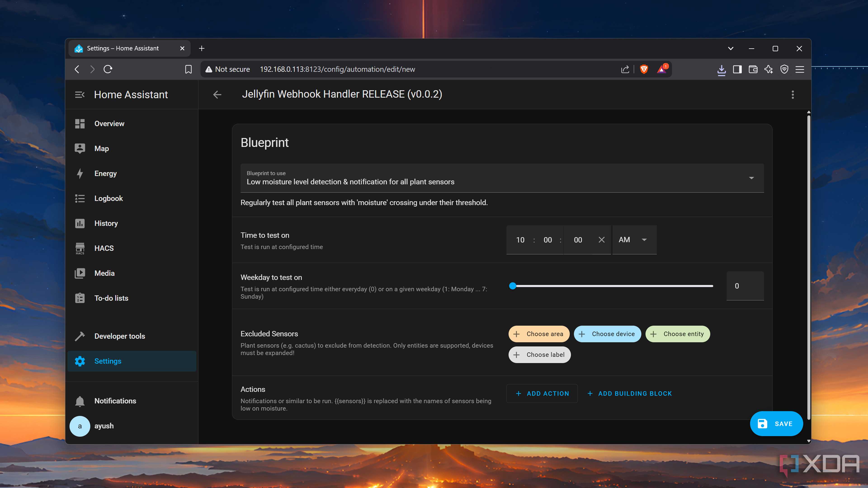Click the weekday number input field
Viewport: 868px width, 488px height.
745,286
